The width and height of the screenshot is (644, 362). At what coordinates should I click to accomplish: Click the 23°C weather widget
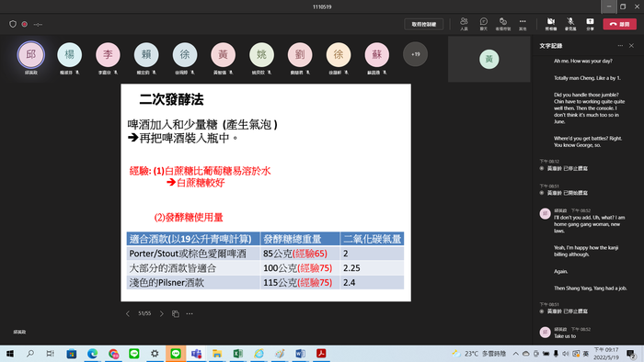479,354
